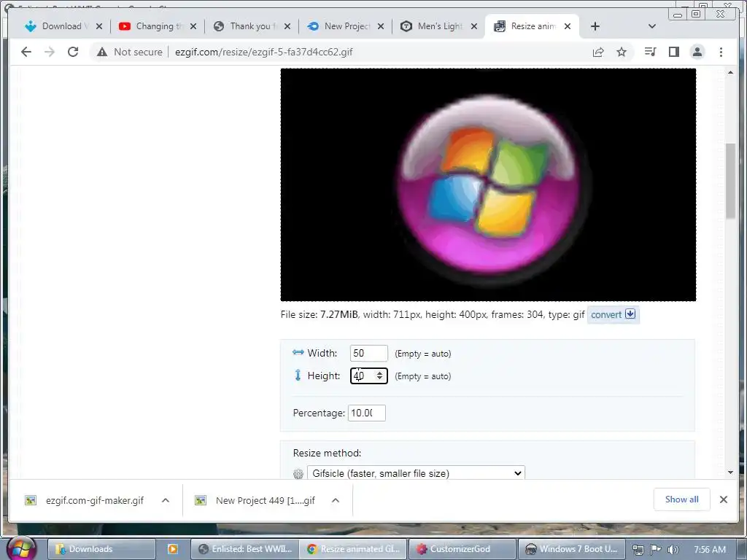This screenshot has height=560, width=747.
Task: Close the Changing YouTube tab
Action: click(x=193, y=26)
